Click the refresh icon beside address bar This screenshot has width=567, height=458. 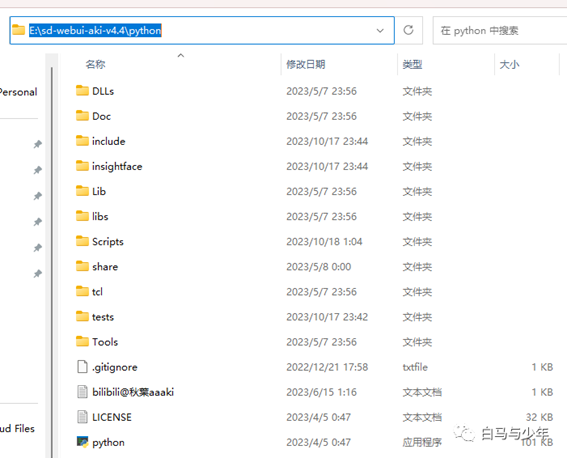coord(409,30)
